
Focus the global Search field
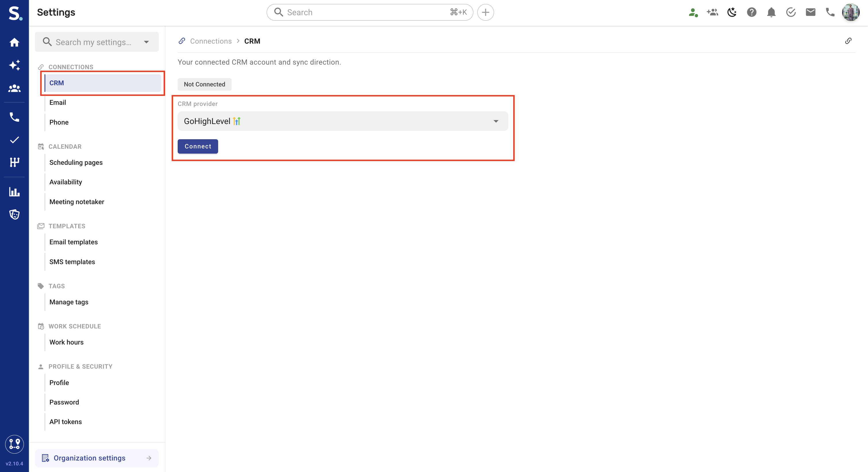pos(370,12)
